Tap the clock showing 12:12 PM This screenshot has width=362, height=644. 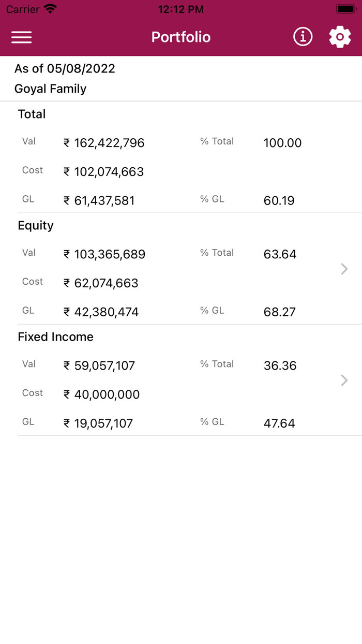tap(180, 9)
